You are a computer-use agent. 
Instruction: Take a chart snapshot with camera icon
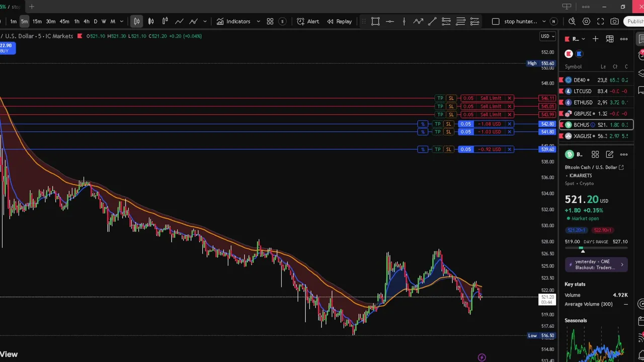tap(614, 21)
